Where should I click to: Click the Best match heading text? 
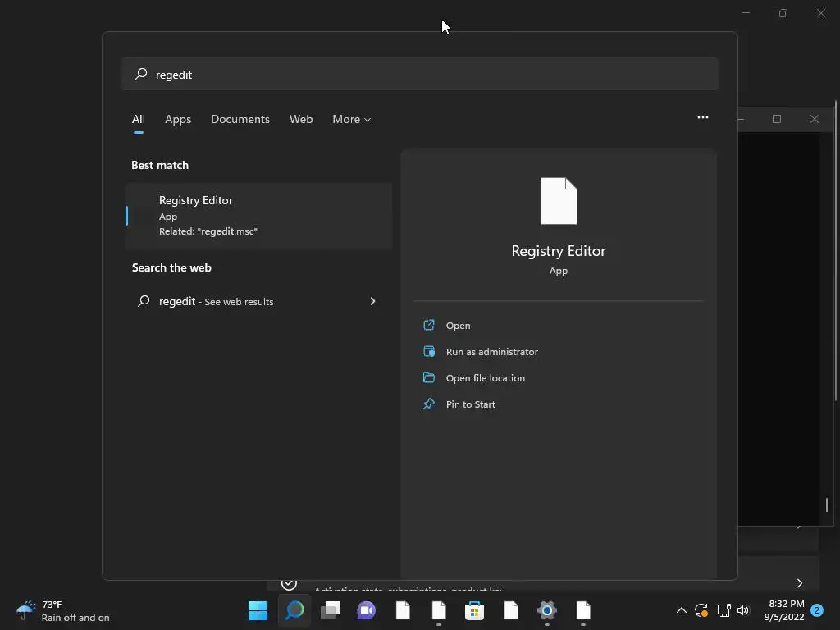pos(160,165)
